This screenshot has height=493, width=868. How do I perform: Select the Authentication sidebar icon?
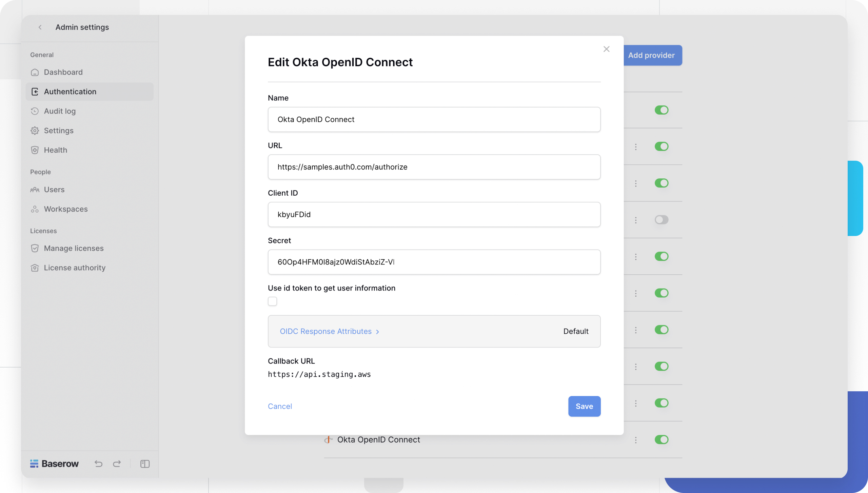coord(35,92)
